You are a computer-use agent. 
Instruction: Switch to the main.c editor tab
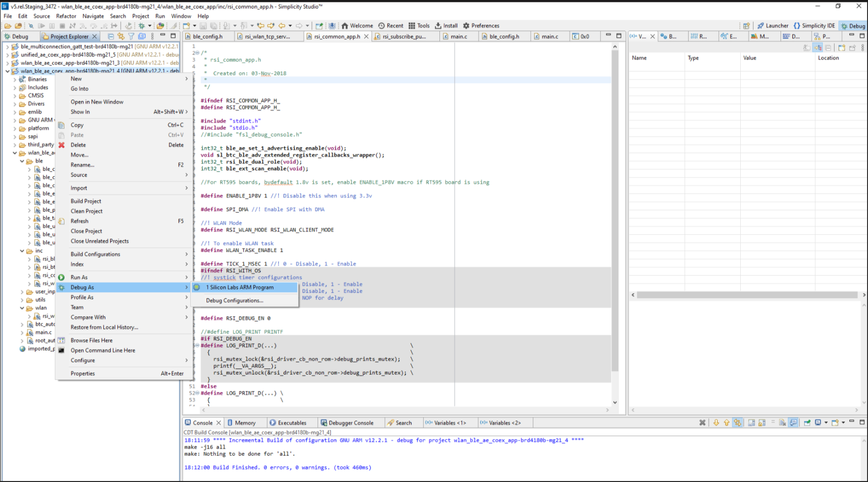[x=458, y=36]
